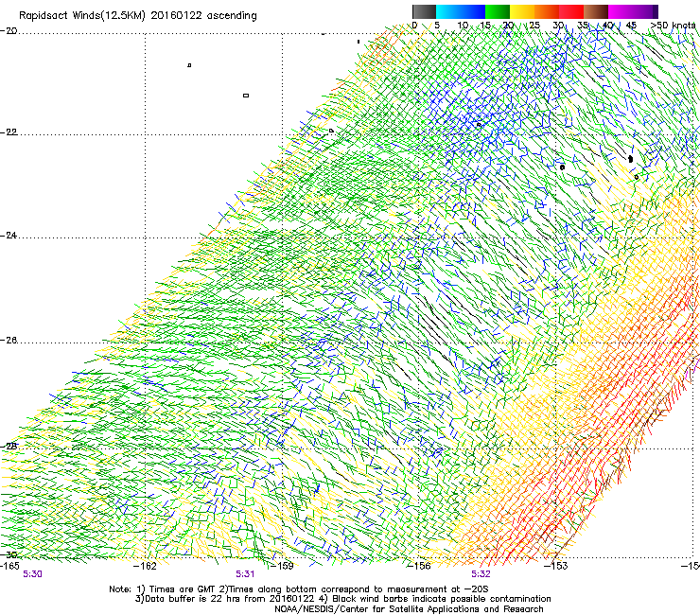This screenshot has height=615, width=700.
Task: Click the '-162' longitude label
Action: tap(146, 566)
